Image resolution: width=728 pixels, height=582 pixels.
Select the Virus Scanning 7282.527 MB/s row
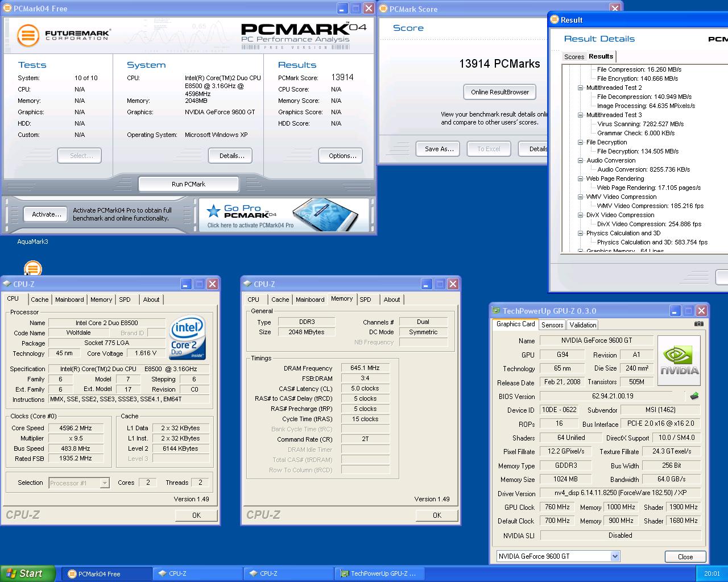tap(640, 124)
